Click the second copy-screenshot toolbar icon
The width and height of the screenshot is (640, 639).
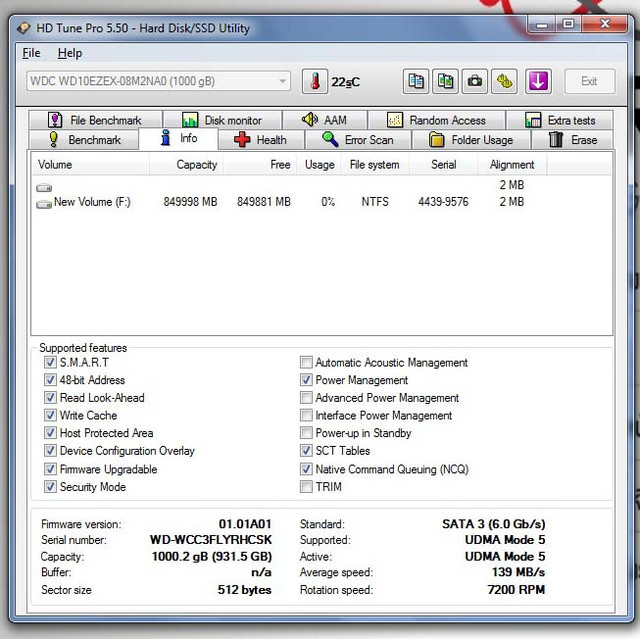(x=445, y=81)
